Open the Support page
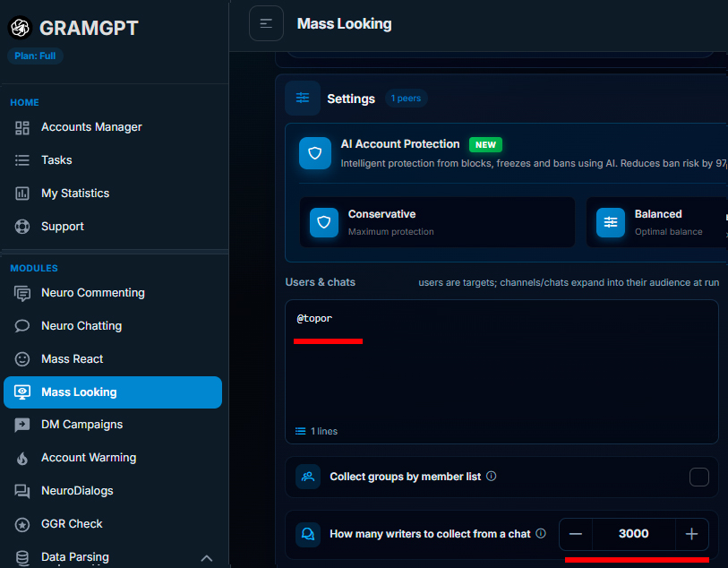Screen dimensions: 728x568 point(63,227)
